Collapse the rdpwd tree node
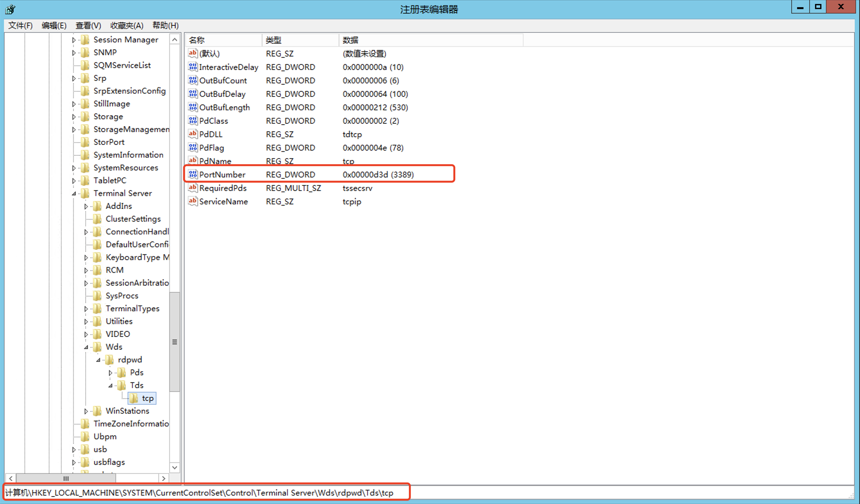 click(98, 360)
